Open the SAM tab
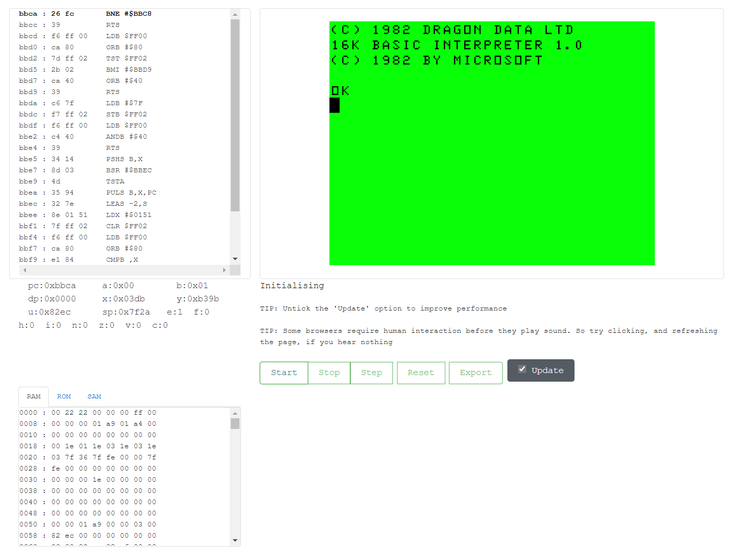The height and width of the screenshot is (559, 756). tap(94, 396)
